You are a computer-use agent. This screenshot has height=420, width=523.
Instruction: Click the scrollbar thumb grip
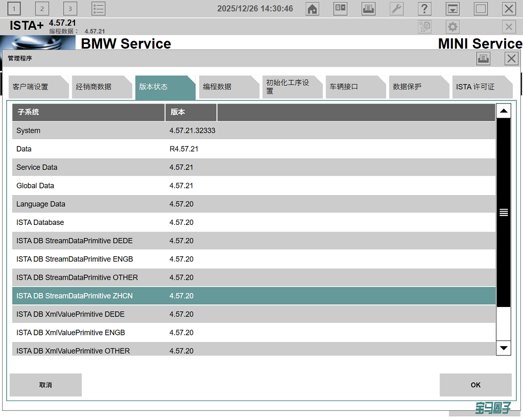[504, 212]
